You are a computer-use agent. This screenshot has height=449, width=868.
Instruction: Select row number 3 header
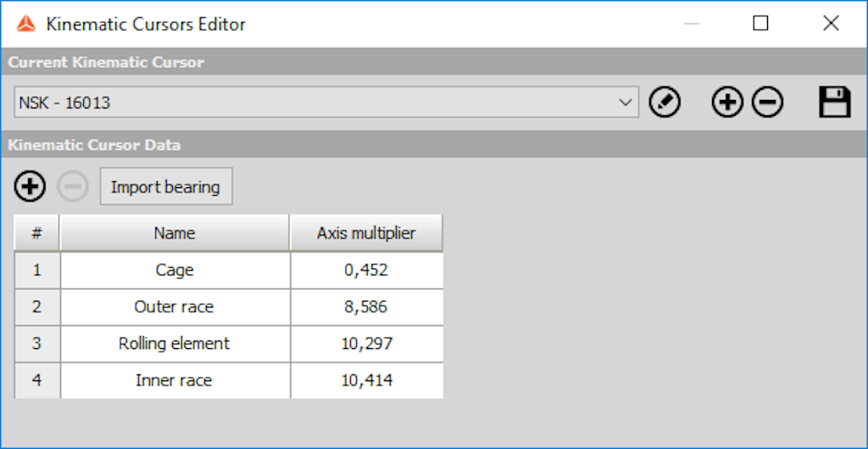36,344
